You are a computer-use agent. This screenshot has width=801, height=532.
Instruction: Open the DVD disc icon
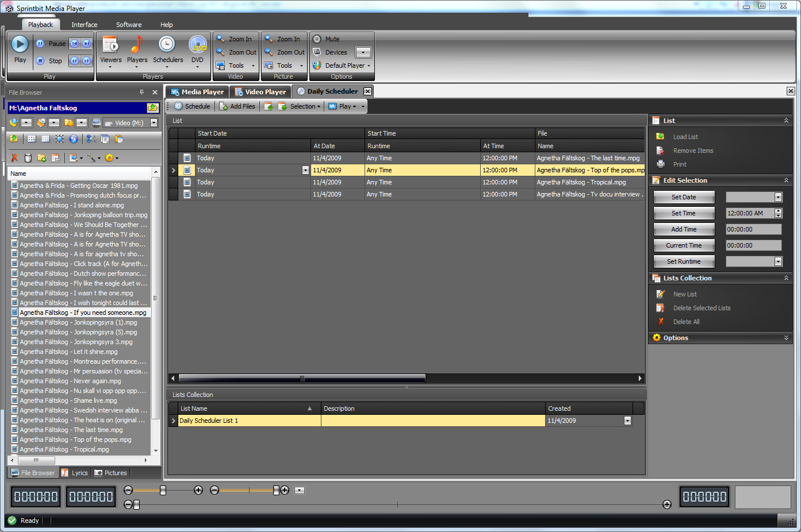pyautogui.click(x=197, y=44)
